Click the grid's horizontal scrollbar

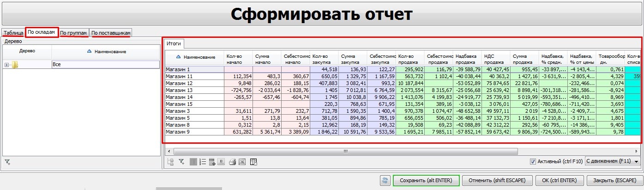(x=345, y=151)
